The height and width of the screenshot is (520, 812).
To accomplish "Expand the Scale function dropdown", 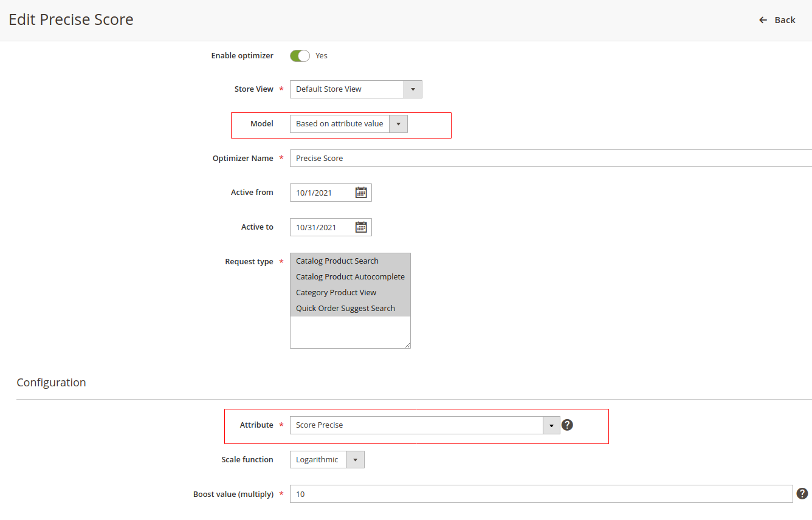I will [x=355, y=459].
